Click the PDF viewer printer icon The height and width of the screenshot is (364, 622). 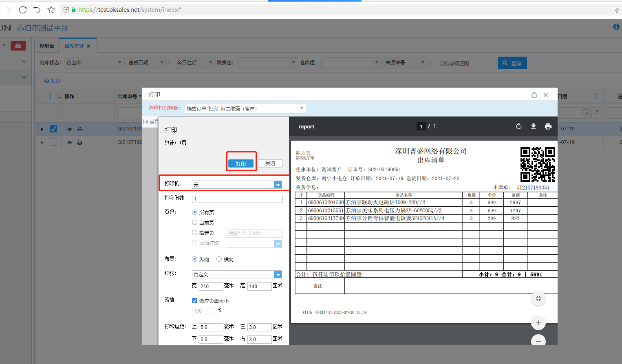548,126
